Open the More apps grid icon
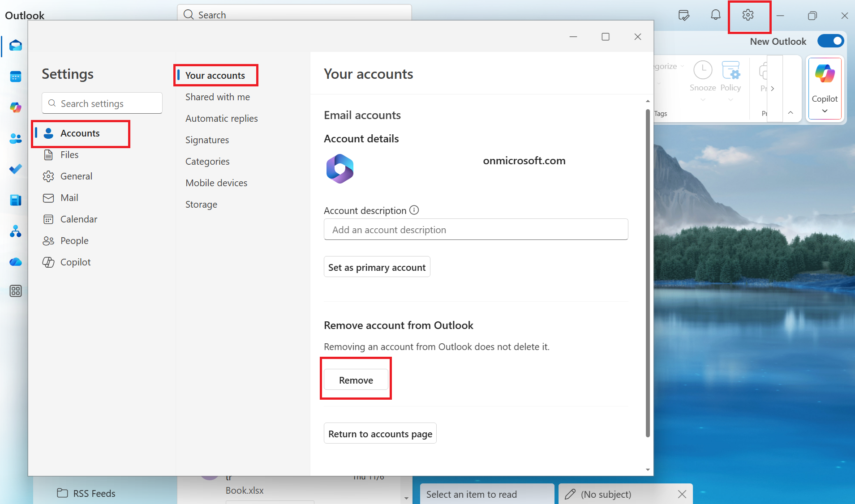This screenshot has width=855, height=504. (16, 291)
